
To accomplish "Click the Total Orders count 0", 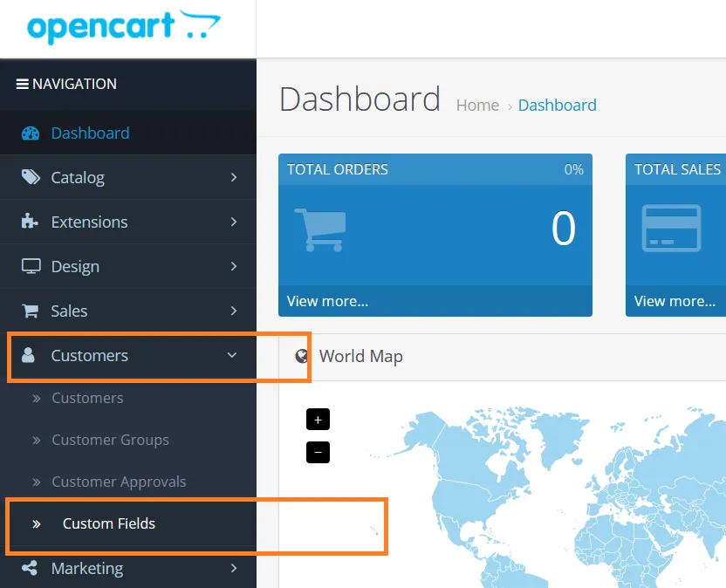I will click(x=563, y=229).
